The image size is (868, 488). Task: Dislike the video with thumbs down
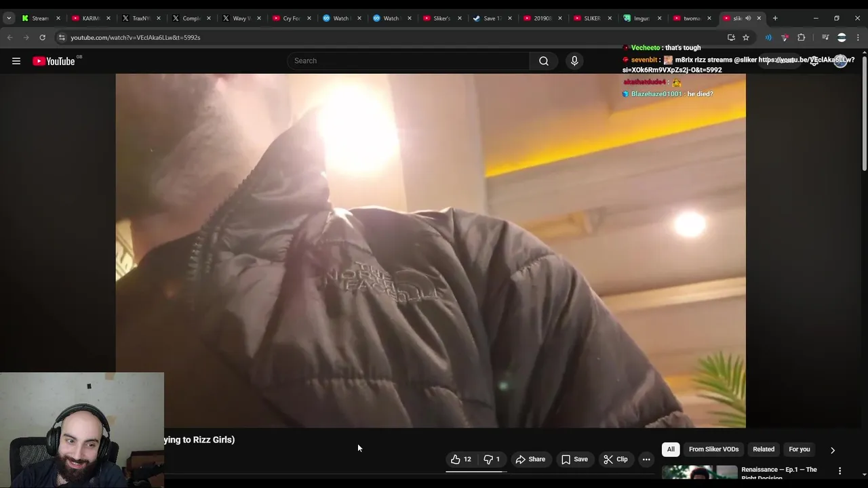492,459
